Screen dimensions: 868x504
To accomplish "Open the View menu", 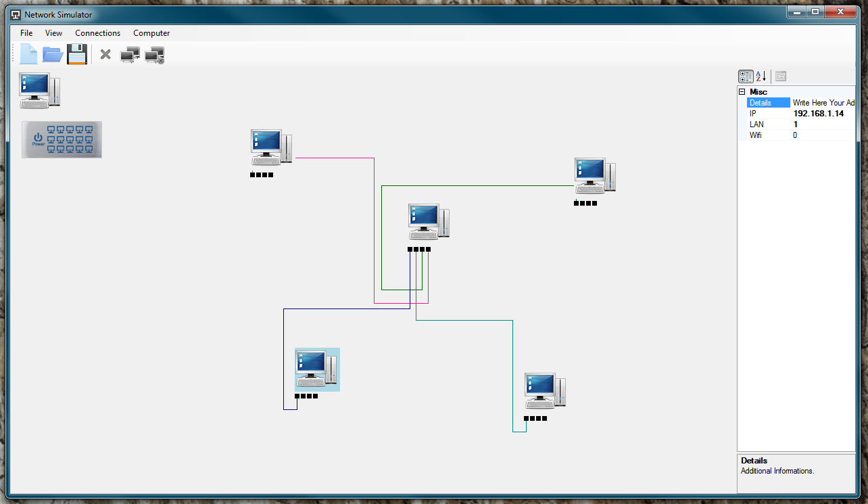I will pyautogui.click(x=53, y=33).
